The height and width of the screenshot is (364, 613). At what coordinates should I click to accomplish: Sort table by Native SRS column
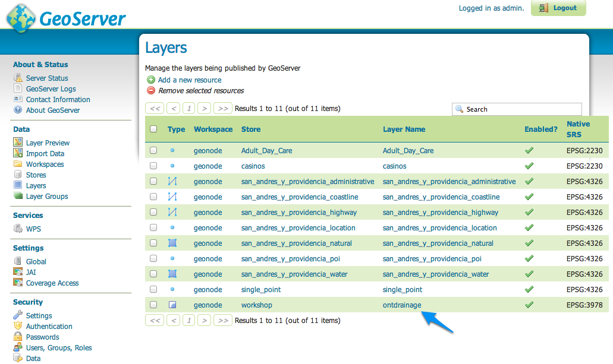pyautogui.click(x=578, y=129)
